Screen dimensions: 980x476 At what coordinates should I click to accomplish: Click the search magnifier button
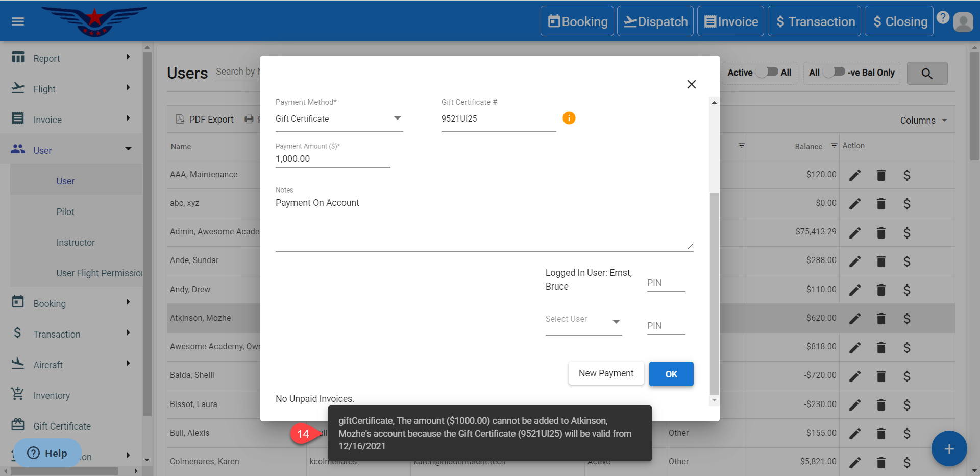tap(927, 74)
